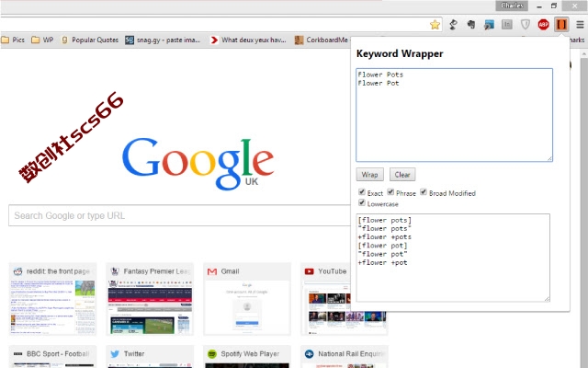Click the extension icon right of the bookmark star
Screen dimensions: 588x368
pos(453,25)
